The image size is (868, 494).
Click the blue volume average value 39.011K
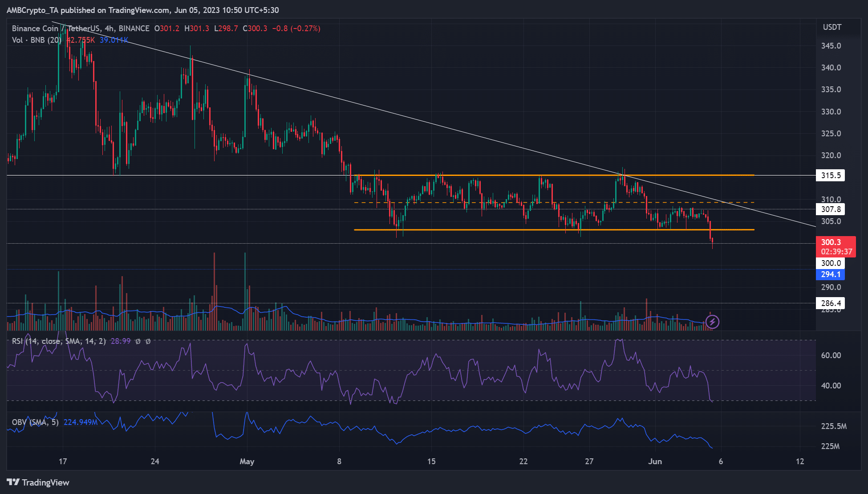(114, 40)
